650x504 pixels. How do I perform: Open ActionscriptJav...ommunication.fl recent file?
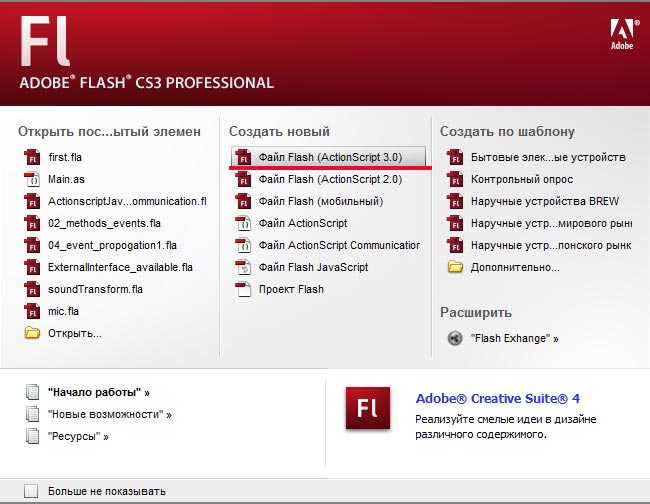point(127,201)
